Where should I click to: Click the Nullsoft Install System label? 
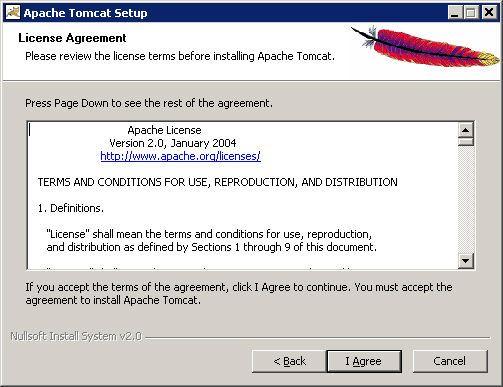coord(76,336)
